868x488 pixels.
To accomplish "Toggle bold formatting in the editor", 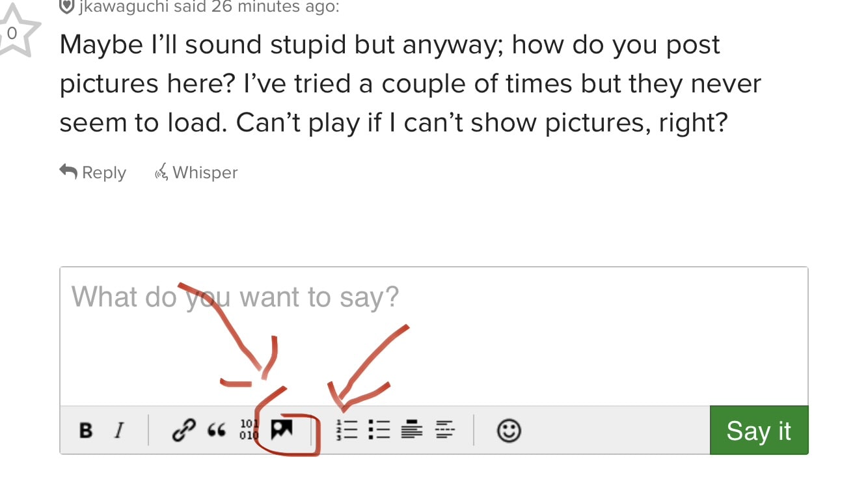I will 86,431.
